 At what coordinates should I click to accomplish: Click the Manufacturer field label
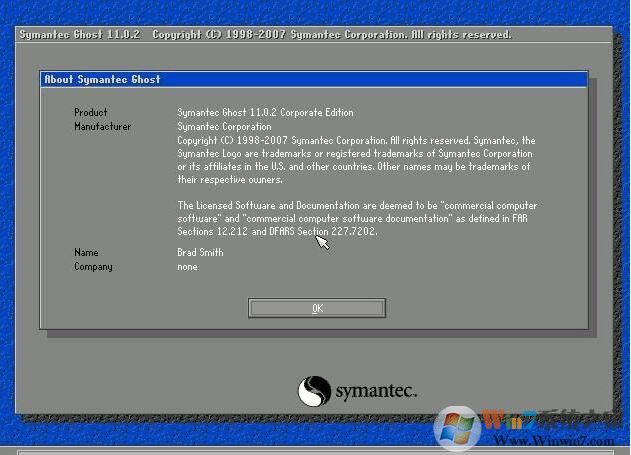(102, 127)
